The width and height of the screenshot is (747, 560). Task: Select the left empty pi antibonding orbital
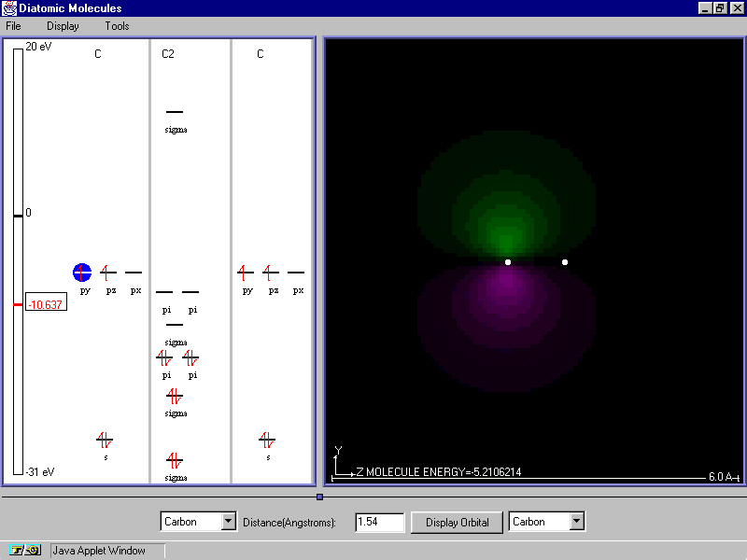pos(164,292)
